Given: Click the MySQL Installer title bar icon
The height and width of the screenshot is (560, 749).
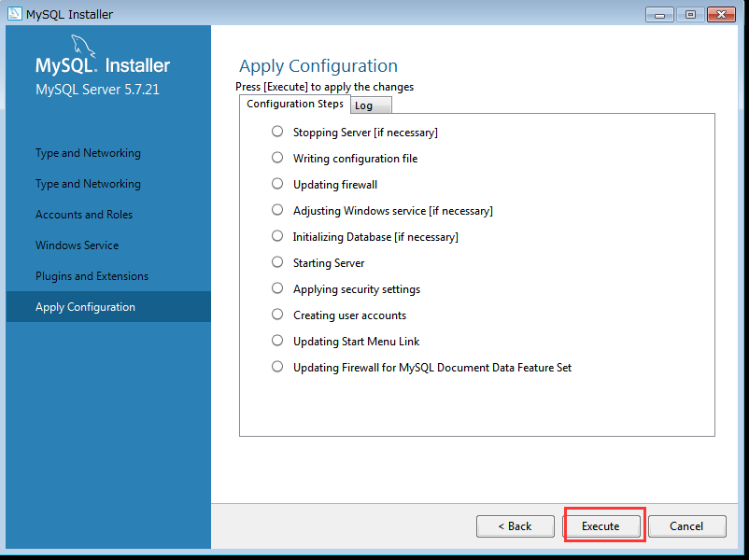Looking at the screenshot, I should click(15, 14).
